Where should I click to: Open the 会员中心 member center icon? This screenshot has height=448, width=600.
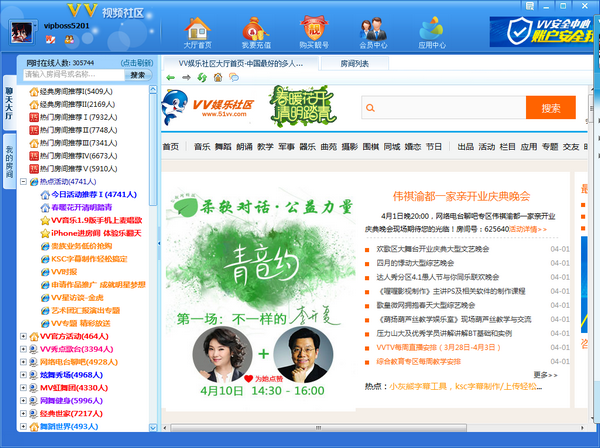(x=372, y=31)
